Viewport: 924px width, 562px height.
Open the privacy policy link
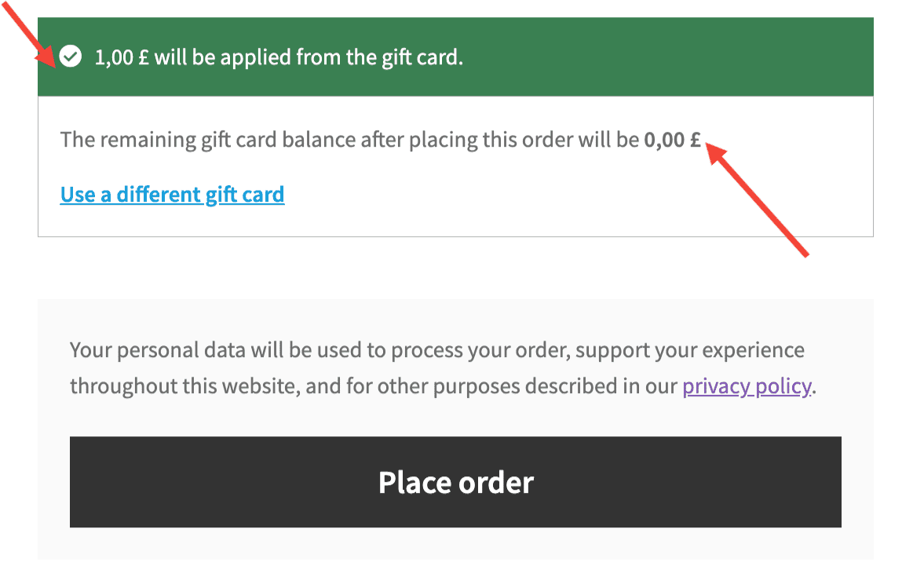click(x=746, y=386)
